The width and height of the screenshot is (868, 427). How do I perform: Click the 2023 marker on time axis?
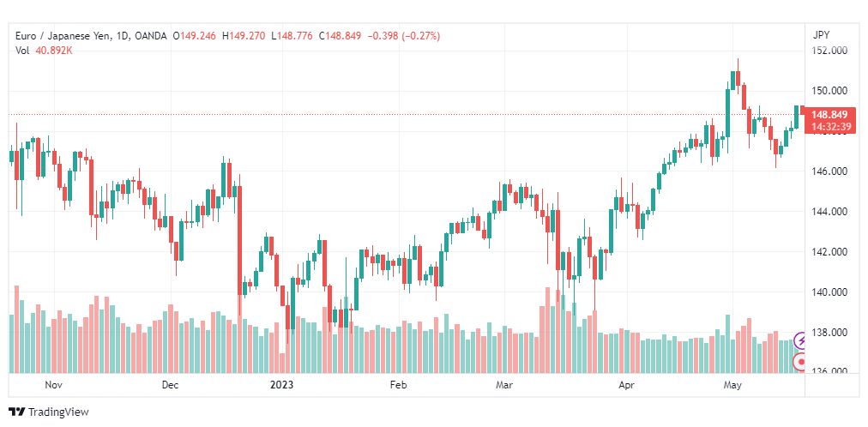tap(281, 384)
